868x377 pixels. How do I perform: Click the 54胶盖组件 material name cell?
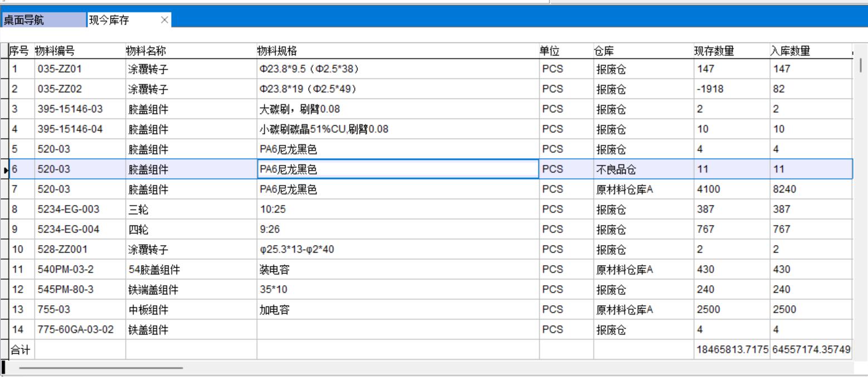click(x=191, y=270)
